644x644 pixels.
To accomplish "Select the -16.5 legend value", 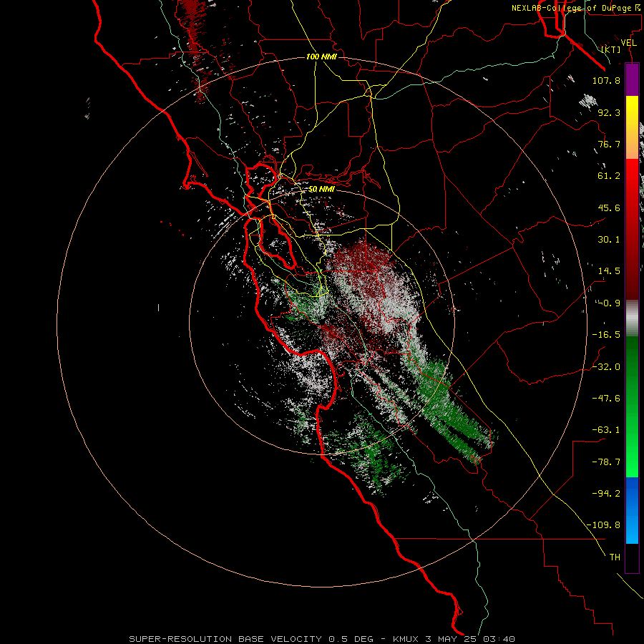I will 606,335.
